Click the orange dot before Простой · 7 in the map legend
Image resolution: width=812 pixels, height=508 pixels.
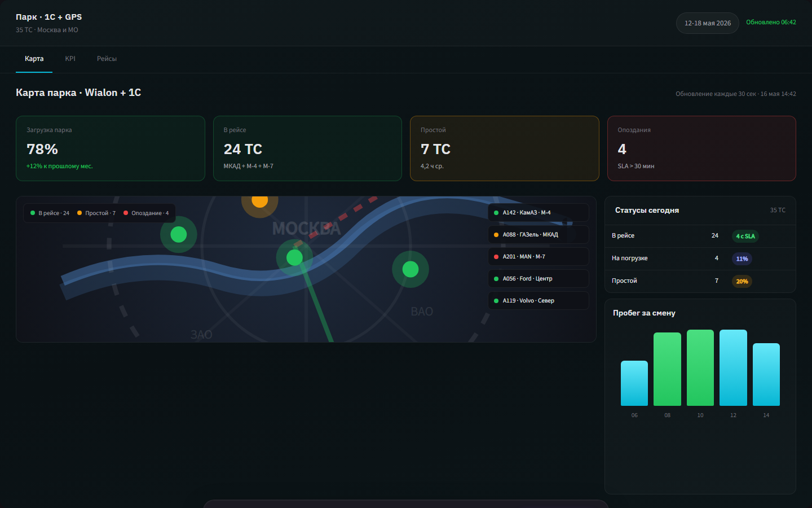tap(80, 213)
